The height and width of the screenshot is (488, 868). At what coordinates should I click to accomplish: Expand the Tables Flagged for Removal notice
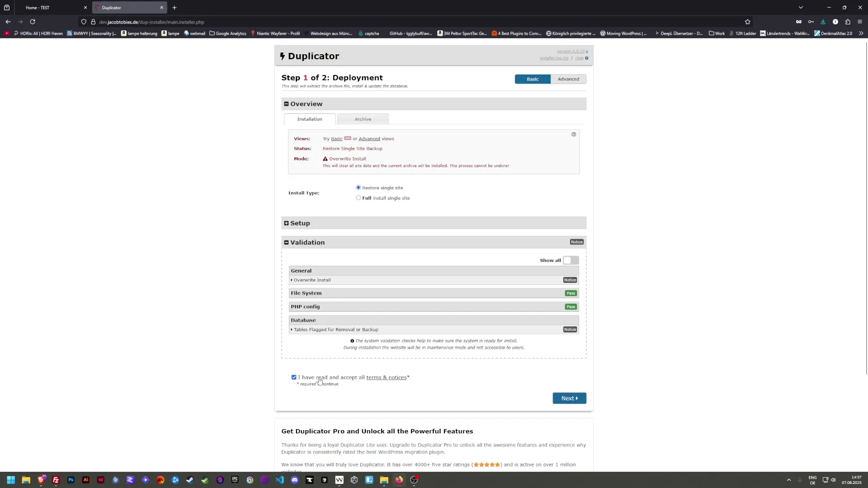pos(335,329)
